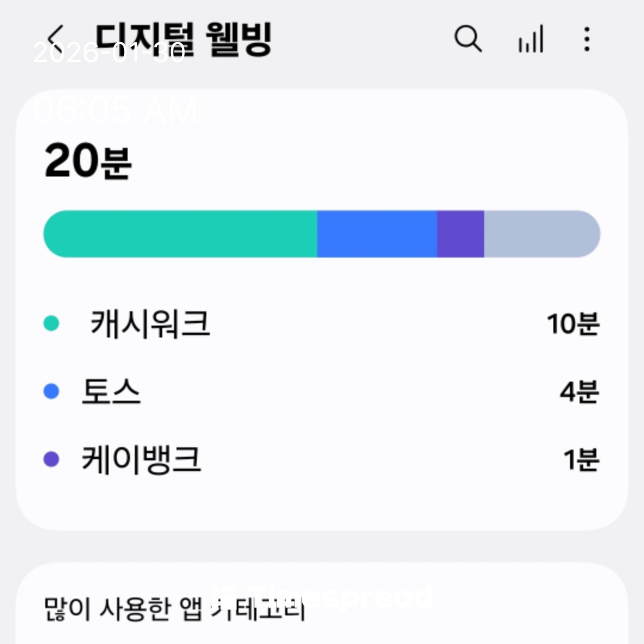Click the teal 캐시워크 legend dot
Viewport: 644px width, 644px height.
52,324
